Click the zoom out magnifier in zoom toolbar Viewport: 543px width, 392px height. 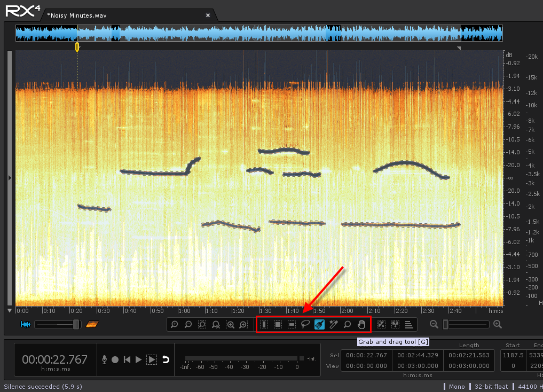coord(188,325)
